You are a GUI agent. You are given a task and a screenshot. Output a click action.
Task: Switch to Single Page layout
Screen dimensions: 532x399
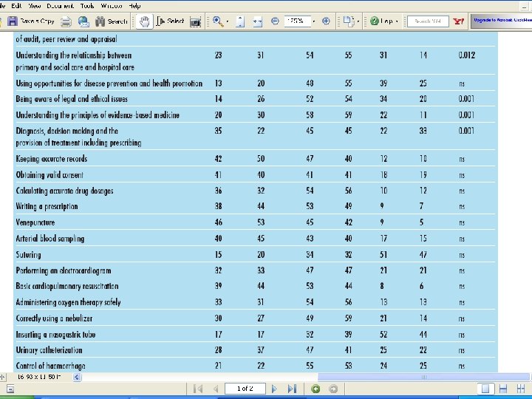point(485,389)
